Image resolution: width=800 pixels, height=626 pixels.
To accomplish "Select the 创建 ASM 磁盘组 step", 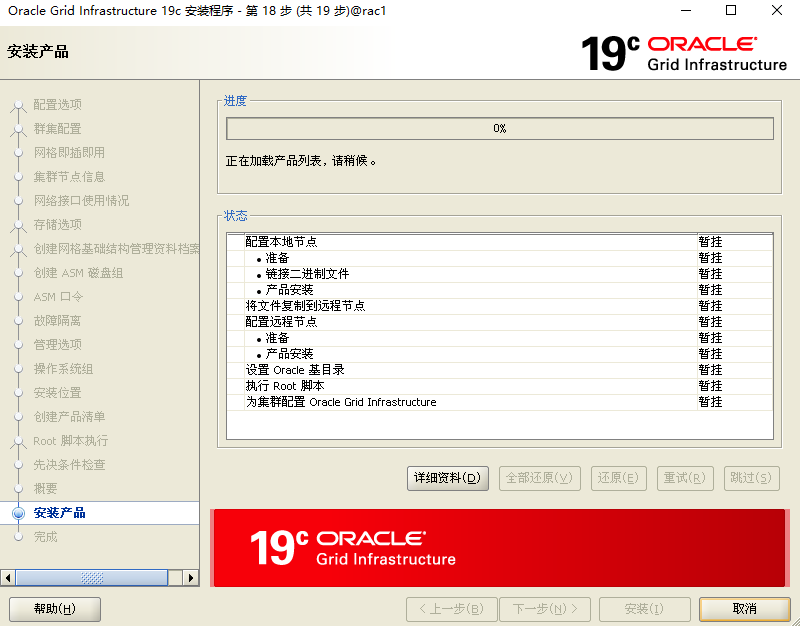I will tap(78, 273).
